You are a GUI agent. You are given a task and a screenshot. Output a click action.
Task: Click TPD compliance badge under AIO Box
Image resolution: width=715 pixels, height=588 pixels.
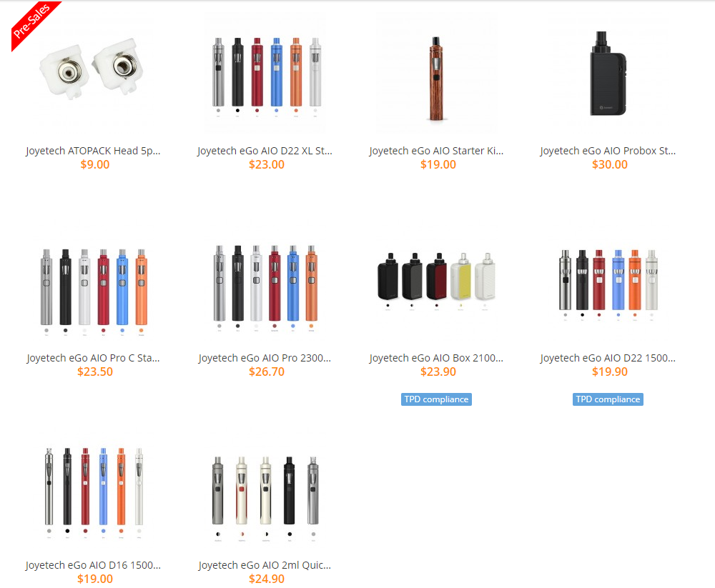click(x=436, y=399)
